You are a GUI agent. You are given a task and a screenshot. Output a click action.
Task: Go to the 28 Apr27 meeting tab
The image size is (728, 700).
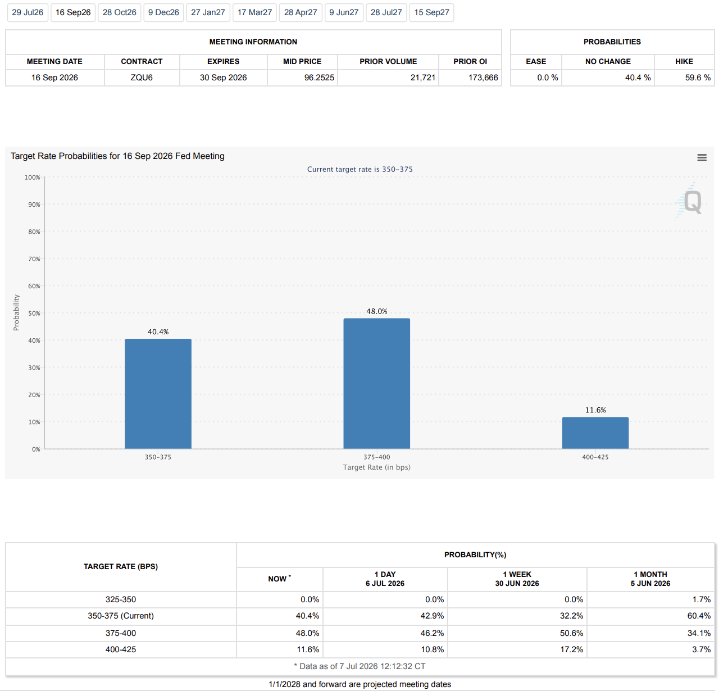point(301,12)
